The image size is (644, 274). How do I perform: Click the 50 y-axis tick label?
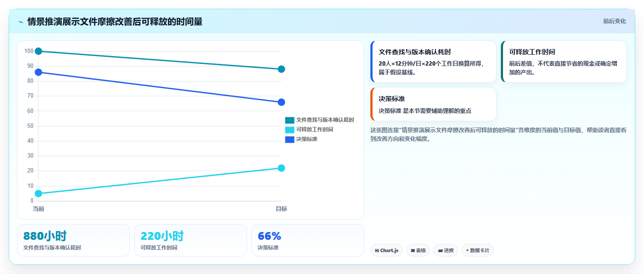[30, 126]
